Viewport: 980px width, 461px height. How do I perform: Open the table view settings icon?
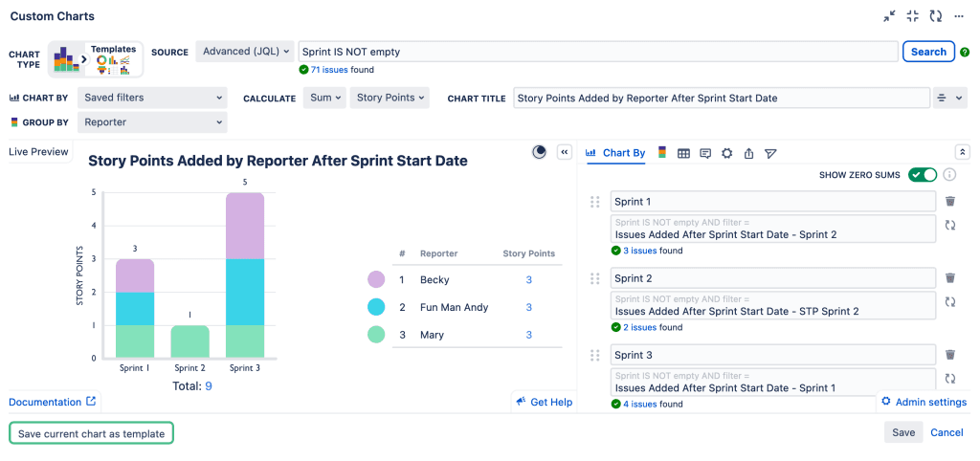683,153
